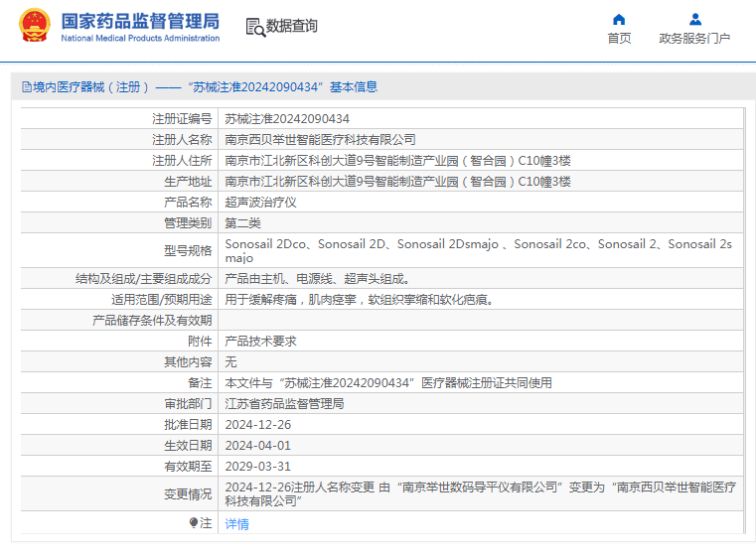Click product name 超声波治疗仪
Viewport: 756px width, 558px height.
pyautogui.click(x=260, y=203)
